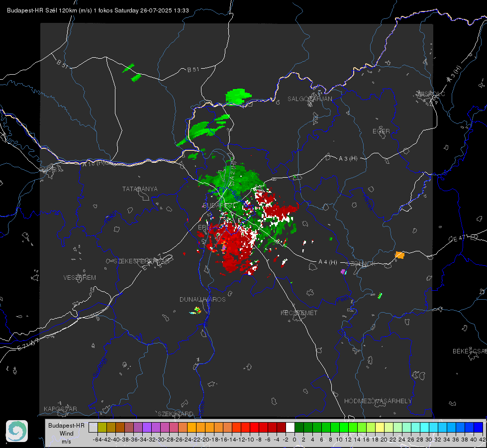Image resolution: width=487 pixels, height=448 pixels.
Task: Click the TATABÁNYA city label
Action: point(140,189)
